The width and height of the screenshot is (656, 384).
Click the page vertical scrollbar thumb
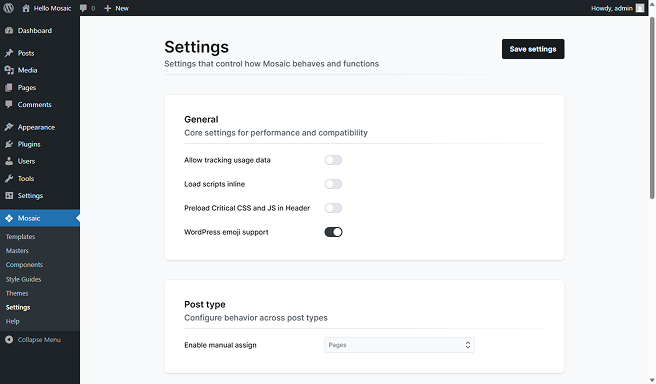coord(652,108)
